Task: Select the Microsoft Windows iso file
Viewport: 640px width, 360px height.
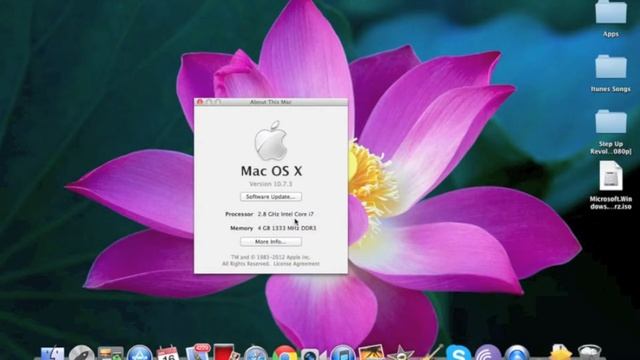Action: [611, 176]
